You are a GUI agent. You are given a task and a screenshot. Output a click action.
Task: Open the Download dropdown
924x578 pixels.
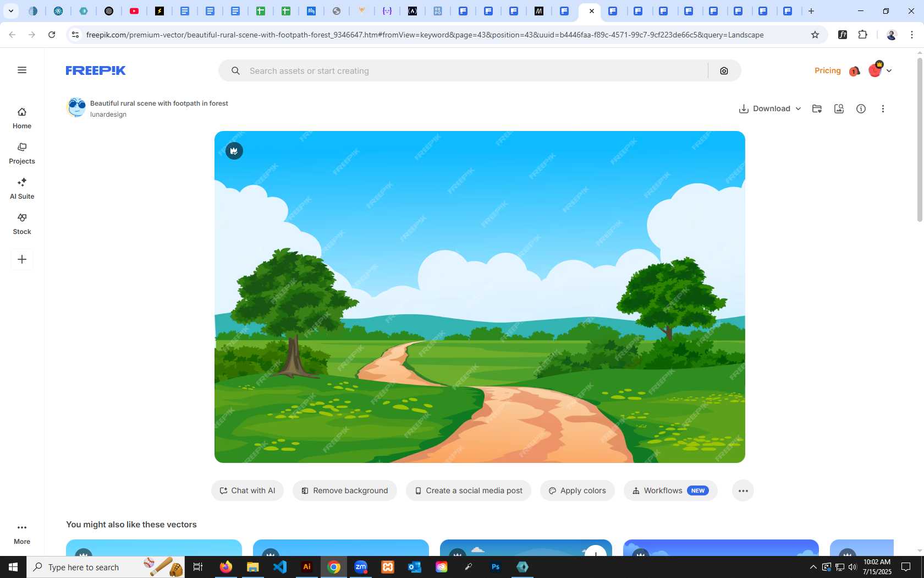pos(769,108)
